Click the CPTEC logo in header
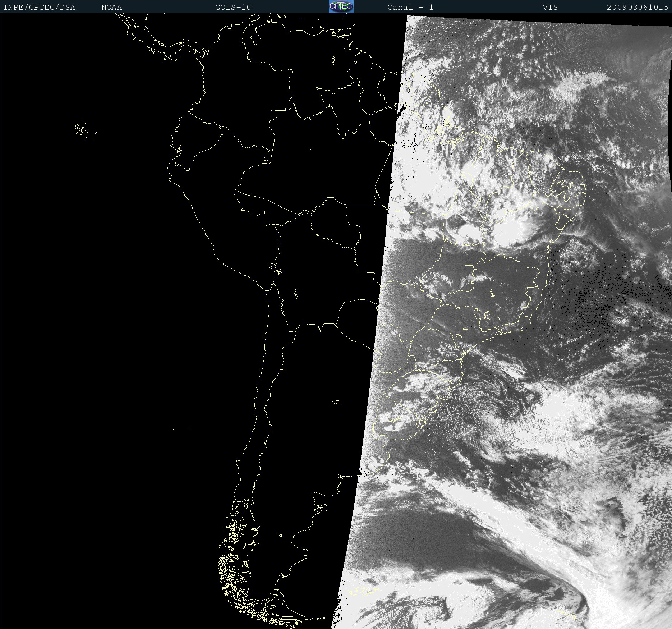Screen dimensions: 672x629 coord(341,6)
